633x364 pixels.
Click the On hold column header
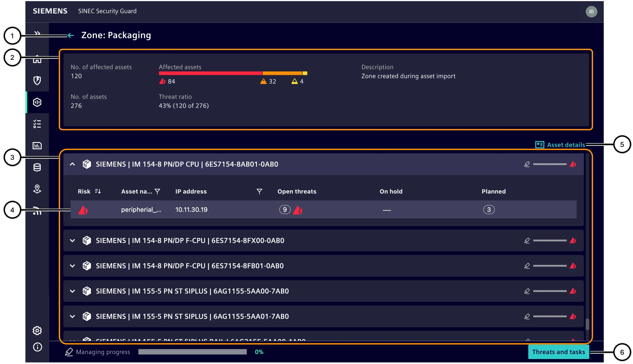coord(391,192)
